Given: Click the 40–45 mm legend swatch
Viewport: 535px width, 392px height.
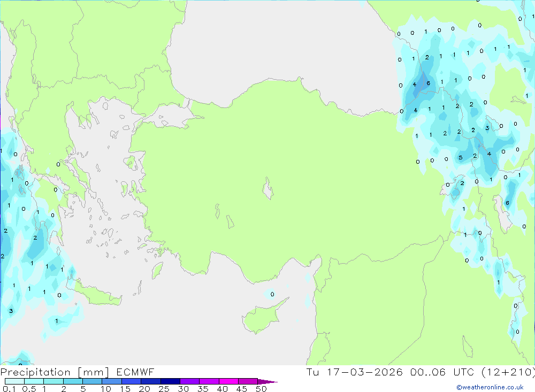Looking at the screenshot, I should click(228, 381).
